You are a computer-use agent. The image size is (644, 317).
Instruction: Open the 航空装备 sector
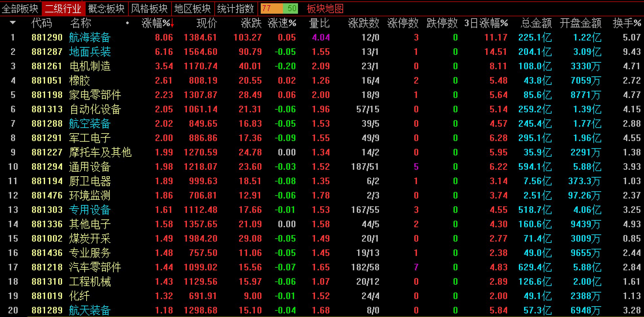point(90,123)
